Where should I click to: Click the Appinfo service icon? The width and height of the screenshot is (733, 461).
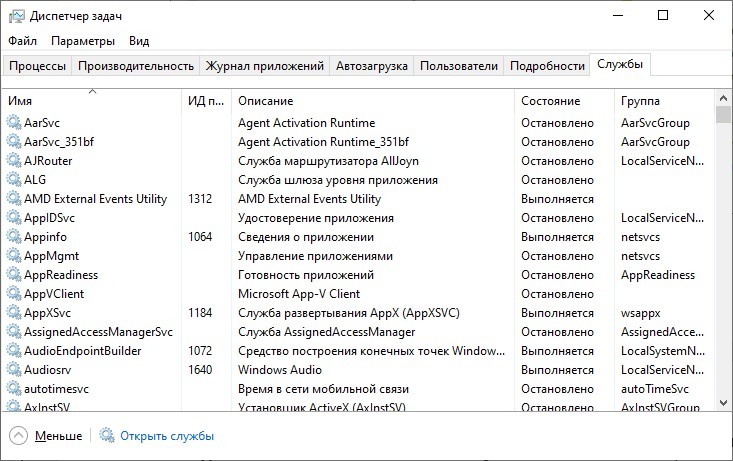tap(14, 237)
